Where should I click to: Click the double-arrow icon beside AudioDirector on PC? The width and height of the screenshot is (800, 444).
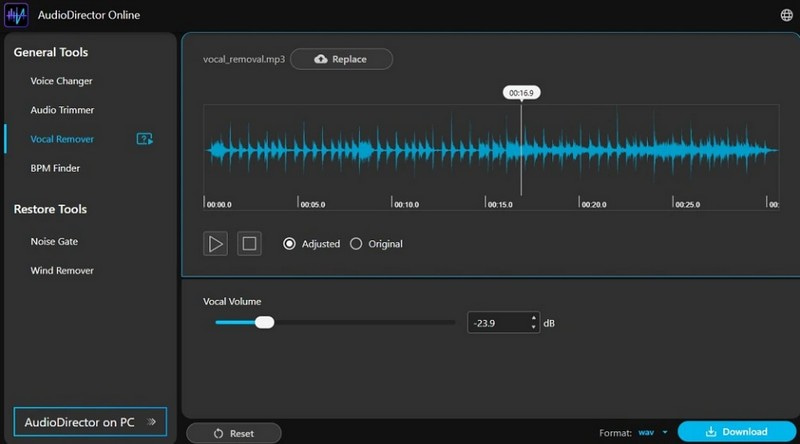point(151,422)
